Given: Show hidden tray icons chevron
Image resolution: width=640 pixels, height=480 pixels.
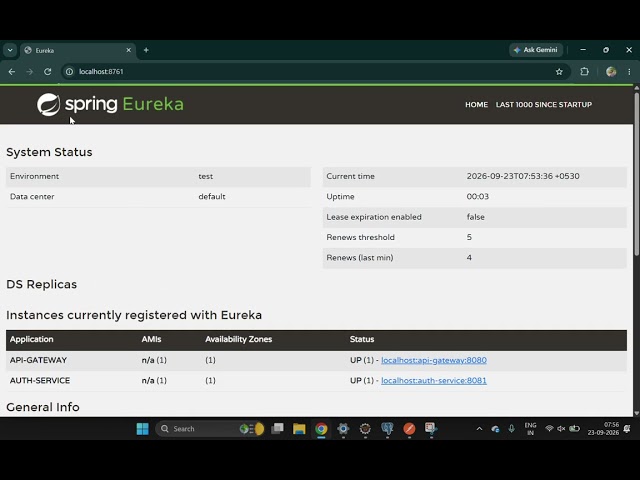Looking at the screenshot, I should 479,429.
